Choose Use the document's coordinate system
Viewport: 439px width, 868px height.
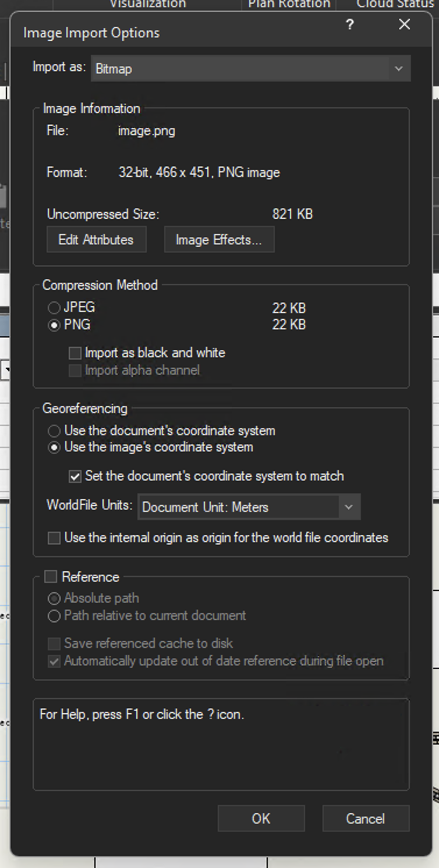(x=54, y=431)
